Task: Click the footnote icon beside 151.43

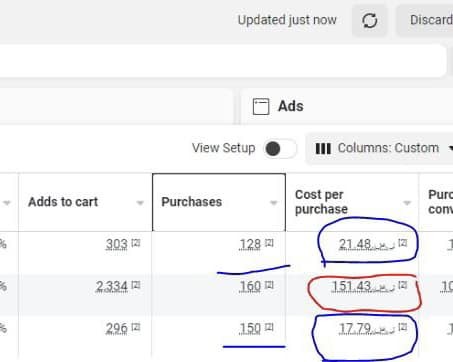Action: click(403, 285)
